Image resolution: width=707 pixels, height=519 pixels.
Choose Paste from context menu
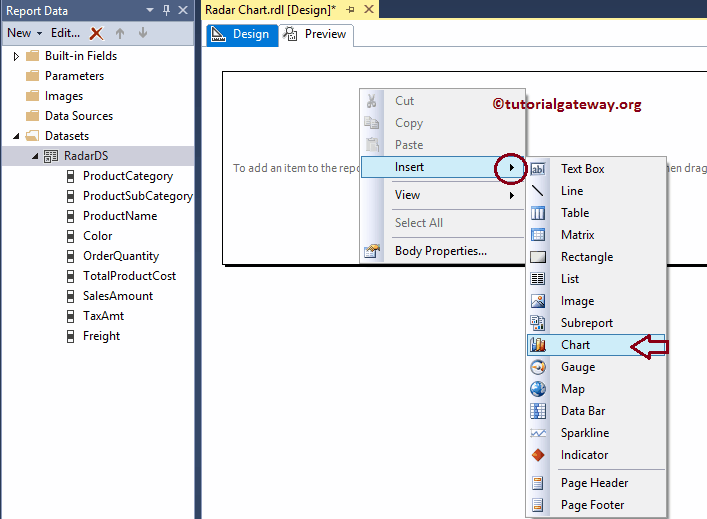pyautogui.click(x=443, y=145)
